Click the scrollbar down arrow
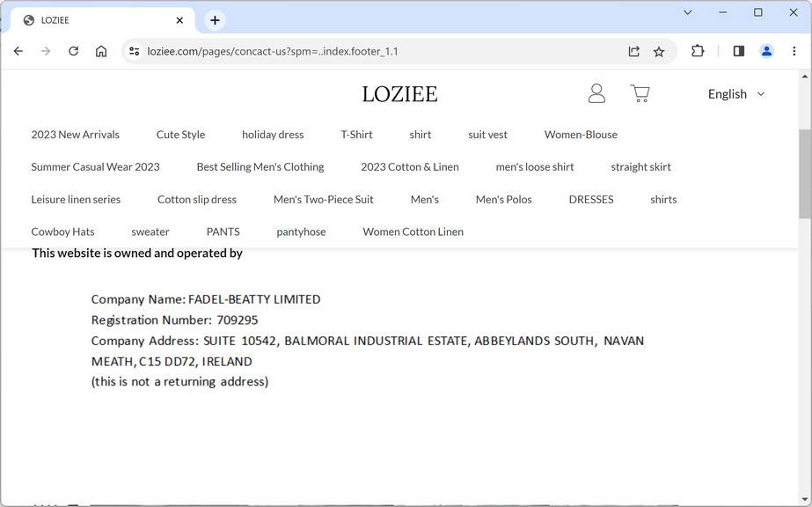 [x=805, y=499]
